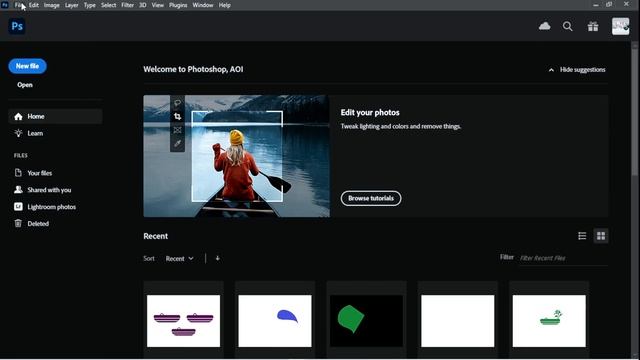Click the Filter Recent Files field

point(563,258)
